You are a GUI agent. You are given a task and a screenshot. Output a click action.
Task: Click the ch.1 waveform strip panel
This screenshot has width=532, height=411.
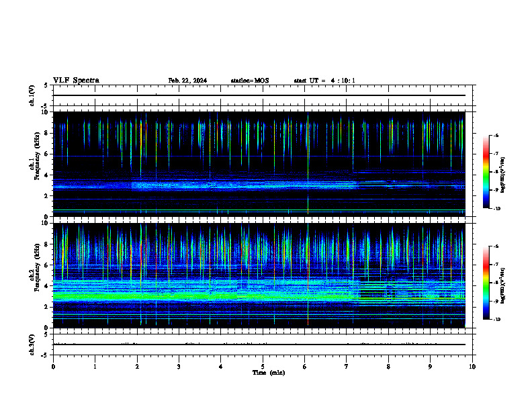tap(264, 95)
